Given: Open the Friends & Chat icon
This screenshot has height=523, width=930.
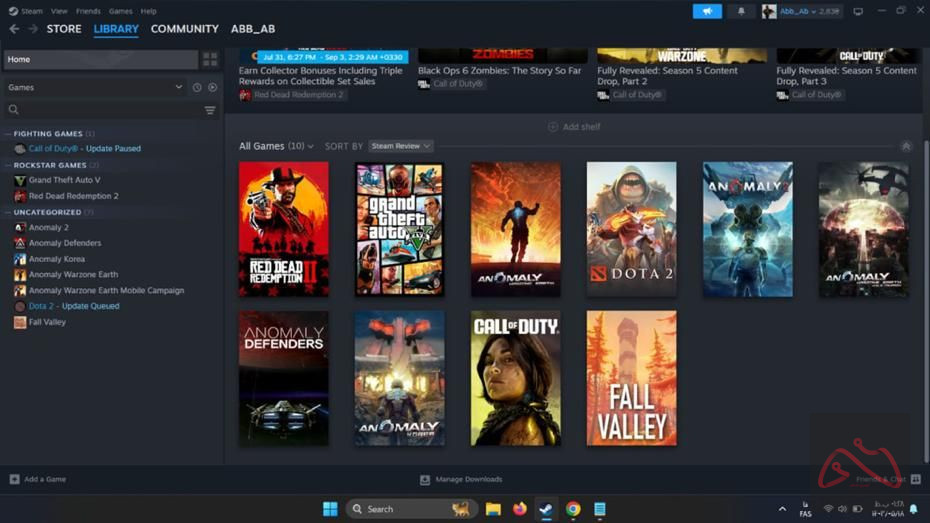Looking at the screenshot, I should pyautogui.click(x=916, y=479).
